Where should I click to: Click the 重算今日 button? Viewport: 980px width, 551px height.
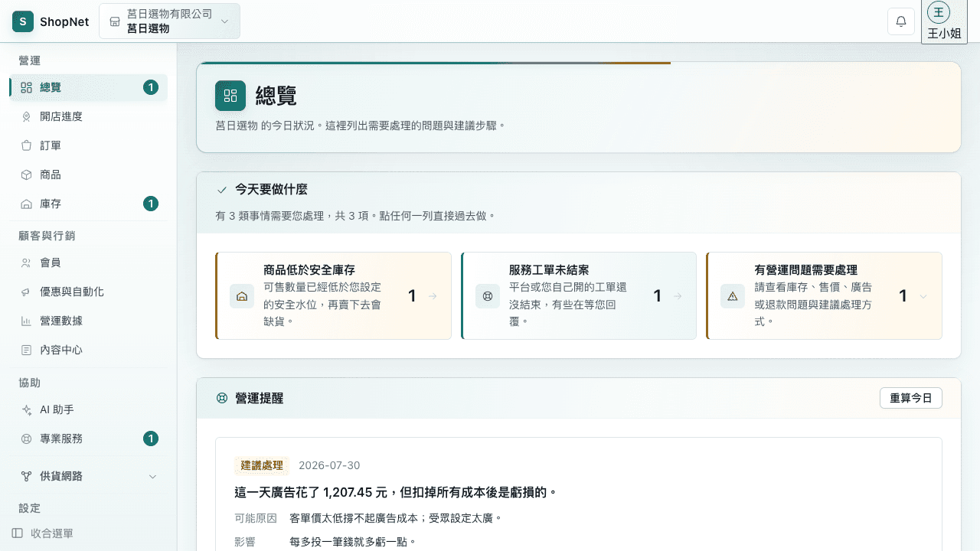pos(911,398)
